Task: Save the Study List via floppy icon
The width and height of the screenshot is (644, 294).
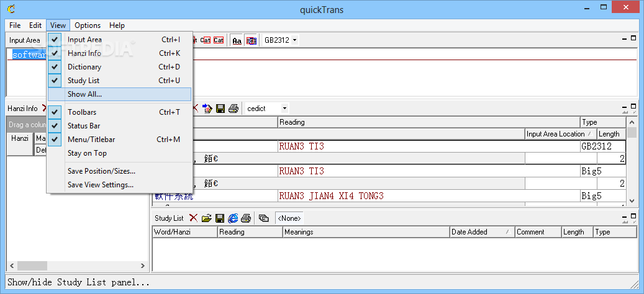Action: coord(220,218)
